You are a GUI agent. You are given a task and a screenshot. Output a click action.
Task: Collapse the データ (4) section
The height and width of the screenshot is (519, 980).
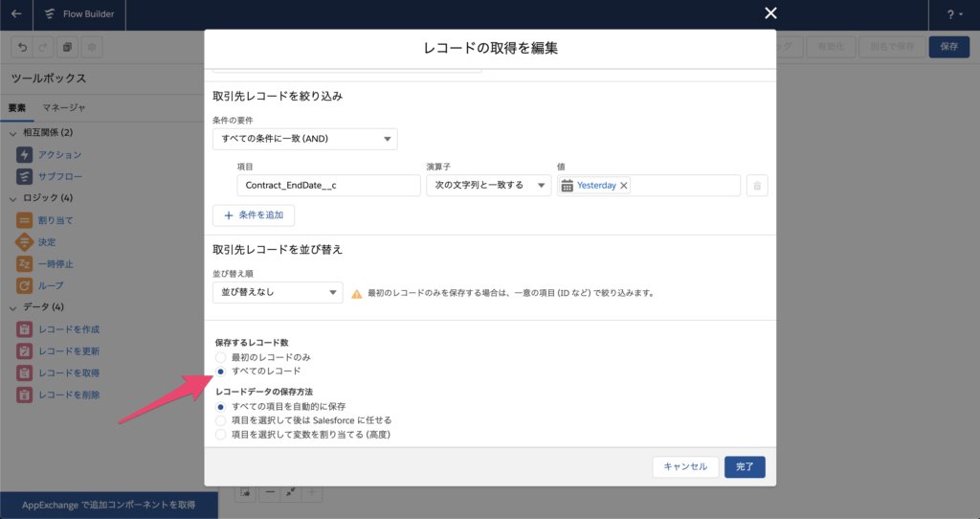pos(13,307)
